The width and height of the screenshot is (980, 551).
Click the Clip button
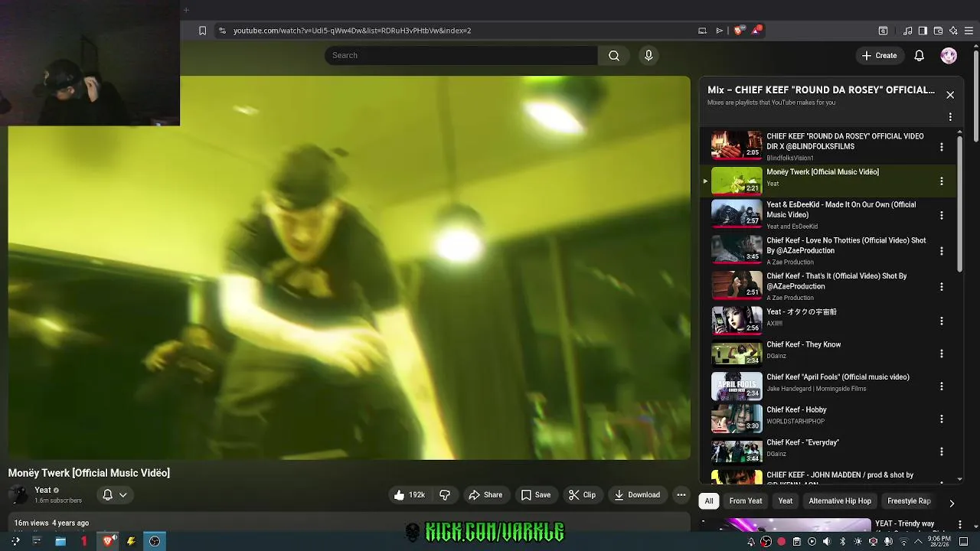582,495
